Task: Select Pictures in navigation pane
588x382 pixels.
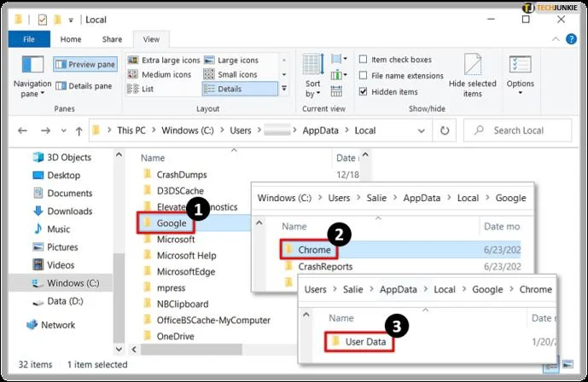Action: 55,247
